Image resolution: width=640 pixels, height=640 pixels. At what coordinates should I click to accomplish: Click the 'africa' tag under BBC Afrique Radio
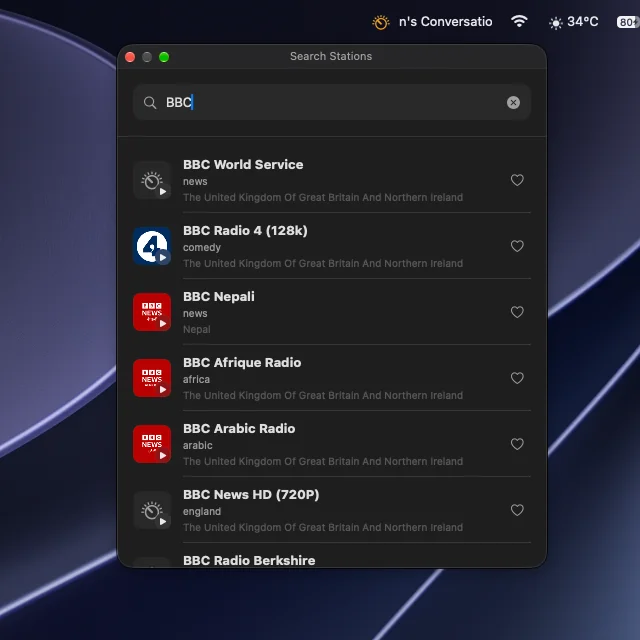coord(196,379)
